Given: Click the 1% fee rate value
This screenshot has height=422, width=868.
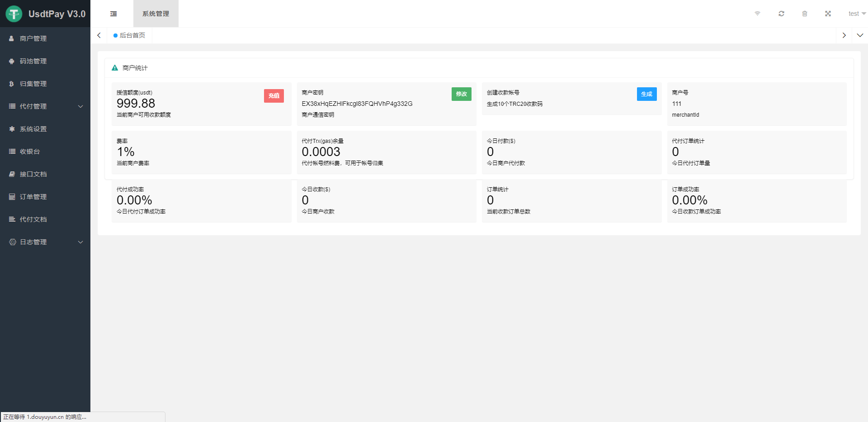Looking at the screenshot, I should pyautogui.click(x=126, y=152).
